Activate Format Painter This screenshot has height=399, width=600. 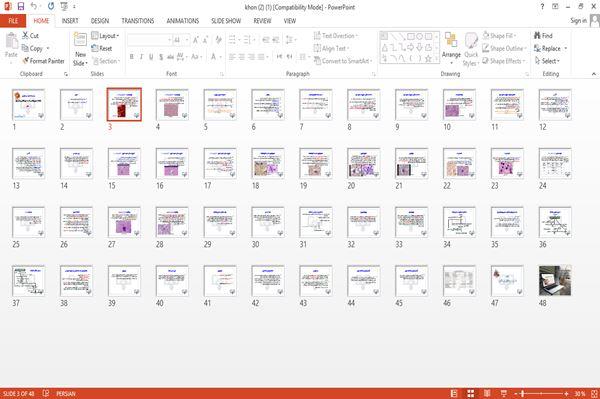(x=43, y=61)
